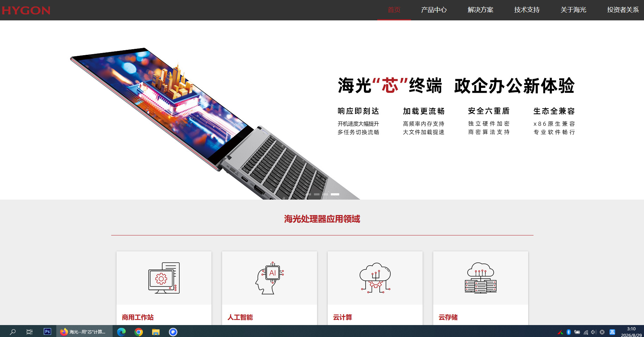Go to the third carousel slide indicator
Viewport: 644px width, 337px height.
click(x=325, y=194)
